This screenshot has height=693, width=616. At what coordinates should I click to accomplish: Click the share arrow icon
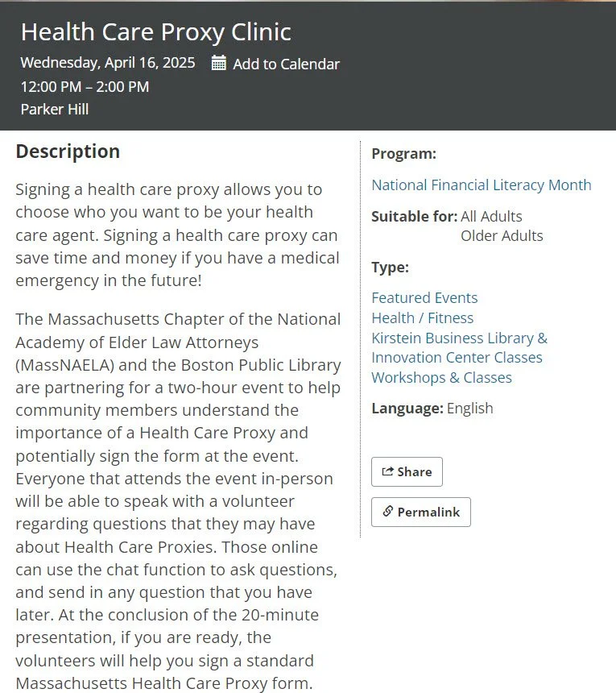pyautogui.click(x=387, y=471)
